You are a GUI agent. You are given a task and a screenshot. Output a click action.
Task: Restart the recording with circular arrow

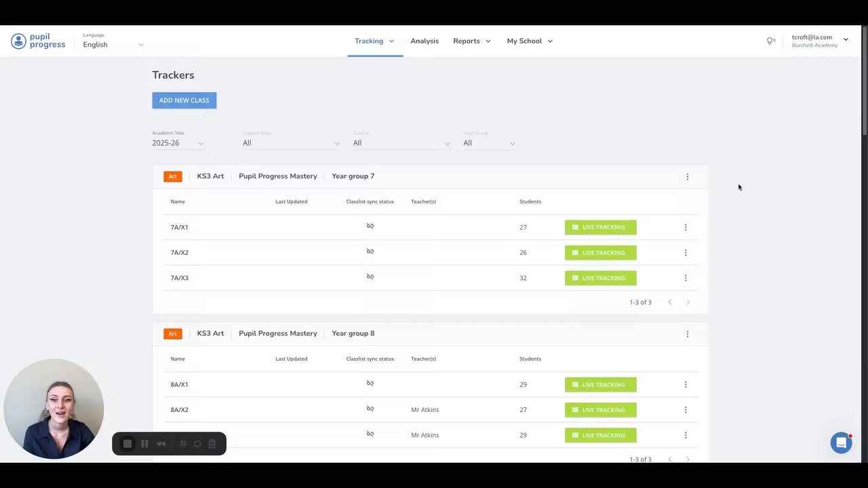tap(197, 444)
